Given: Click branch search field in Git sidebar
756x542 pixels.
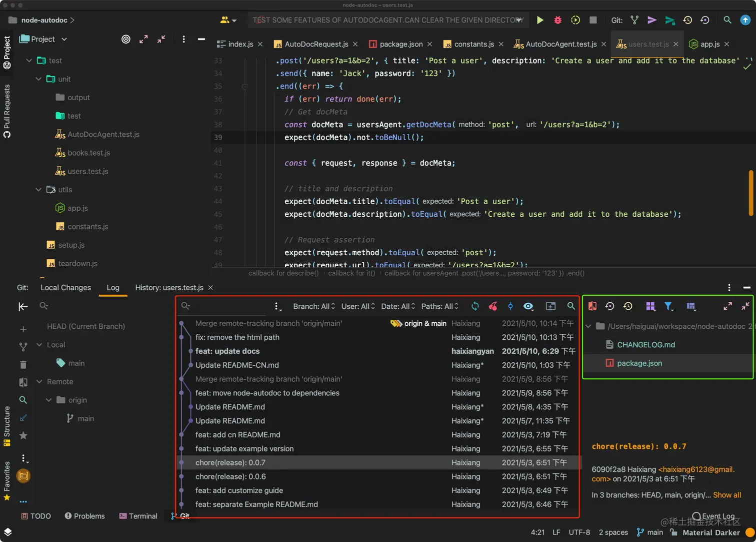Looking at the screenshot, I should point(102,306).
